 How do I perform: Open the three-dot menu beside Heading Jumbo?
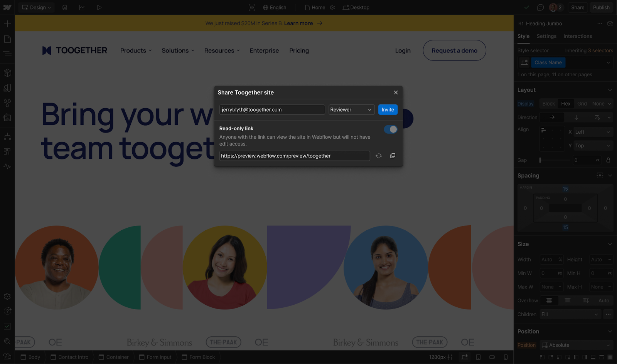tap(600, 23)
